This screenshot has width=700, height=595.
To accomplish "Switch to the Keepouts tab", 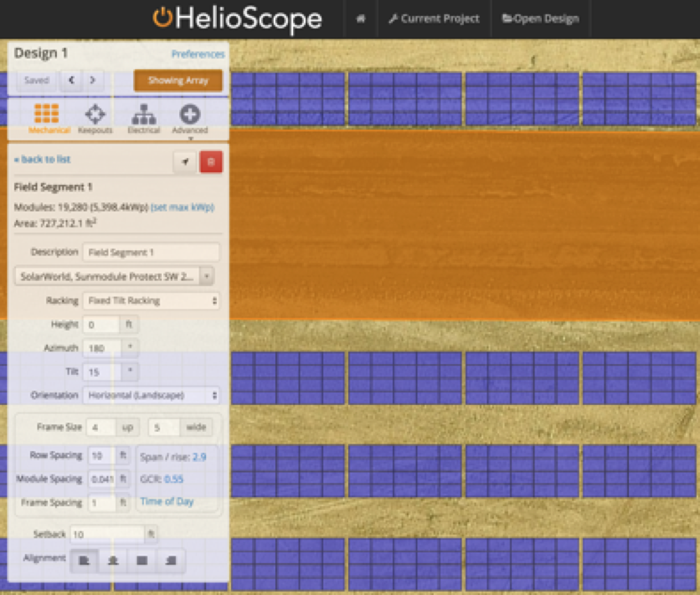I will (95, 118).
